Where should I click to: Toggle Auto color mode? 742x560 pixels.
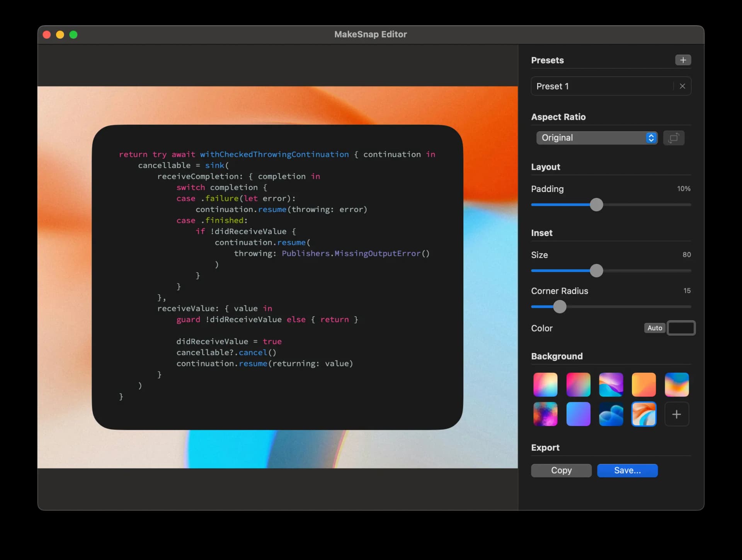coord(654,328)
